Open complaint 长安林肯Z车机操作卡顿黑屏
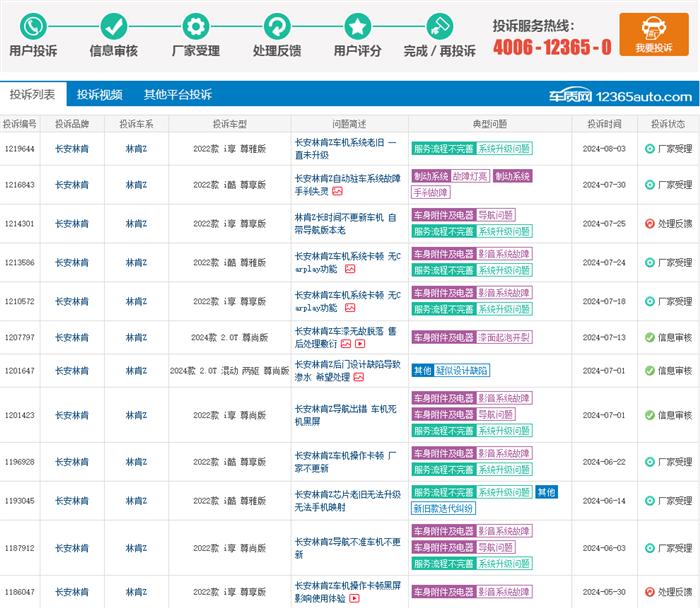The height and width of the screenshot is (608, 700). 347,592
